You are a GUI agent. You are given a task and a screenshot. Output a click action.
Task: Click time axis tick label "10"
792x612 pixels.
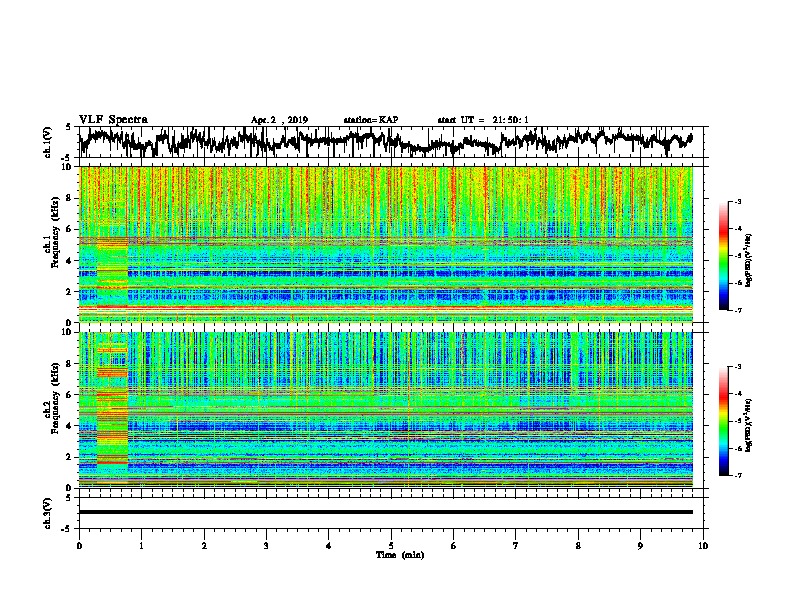pyautogui.click(x=703, y=545)
